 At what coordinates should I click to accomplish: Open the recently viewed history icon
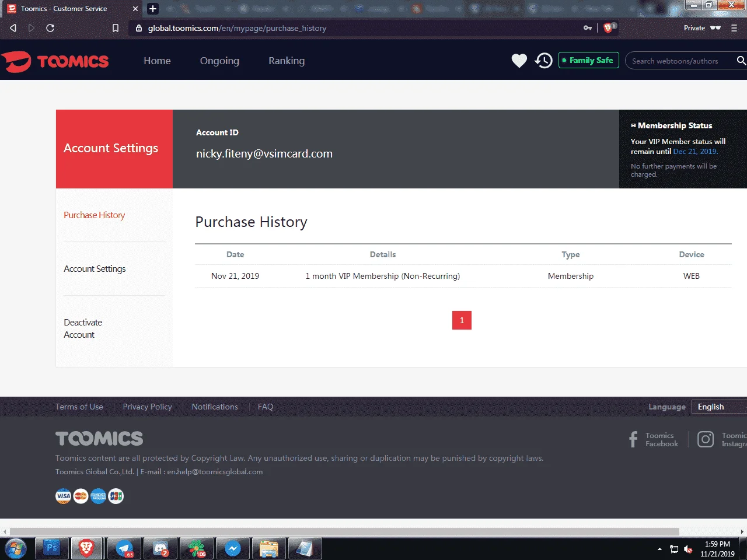click(543, 61)
